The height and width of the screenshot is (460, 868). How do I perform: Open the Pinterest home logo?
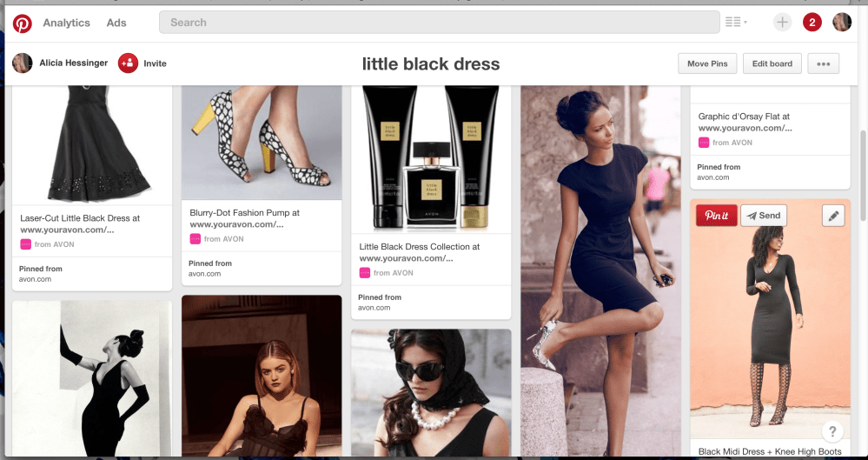pos(22,23)
